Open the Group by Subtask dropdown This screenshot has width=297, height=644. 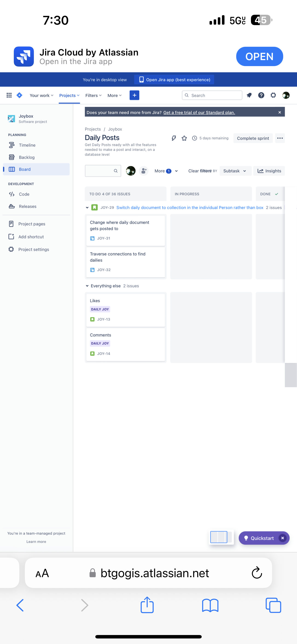point(235,171)
